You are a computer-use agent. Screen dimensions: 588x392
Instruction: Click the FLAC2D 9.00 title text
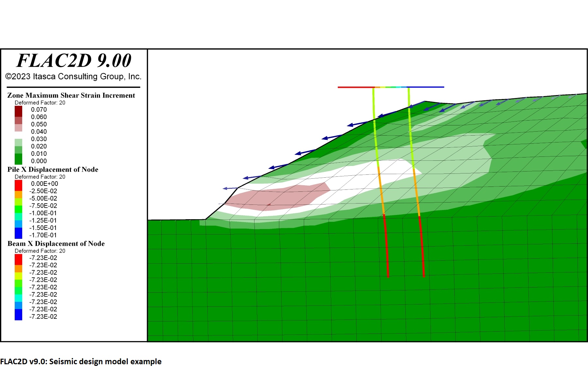tap(74, 61)
